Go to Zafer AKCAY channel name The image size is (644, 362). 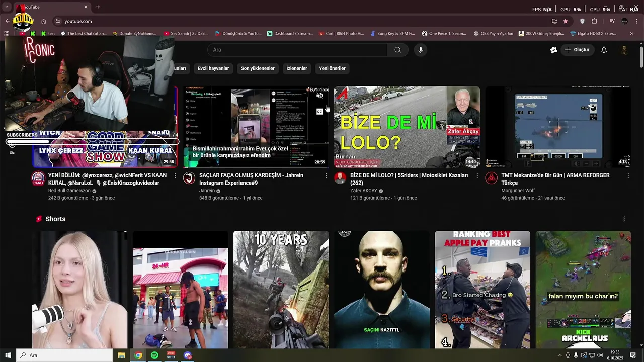tap(363, 191)
